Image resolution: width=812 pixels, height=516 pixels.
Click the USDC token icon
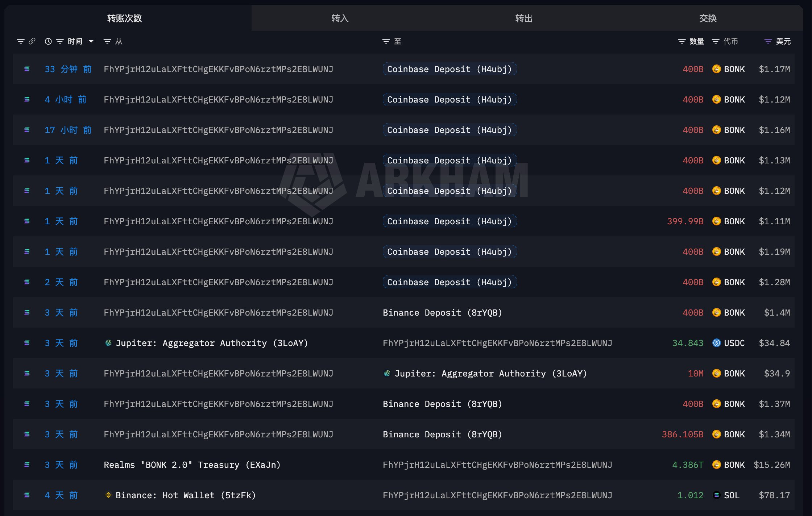pyautogui.click(x=717, y=343)
